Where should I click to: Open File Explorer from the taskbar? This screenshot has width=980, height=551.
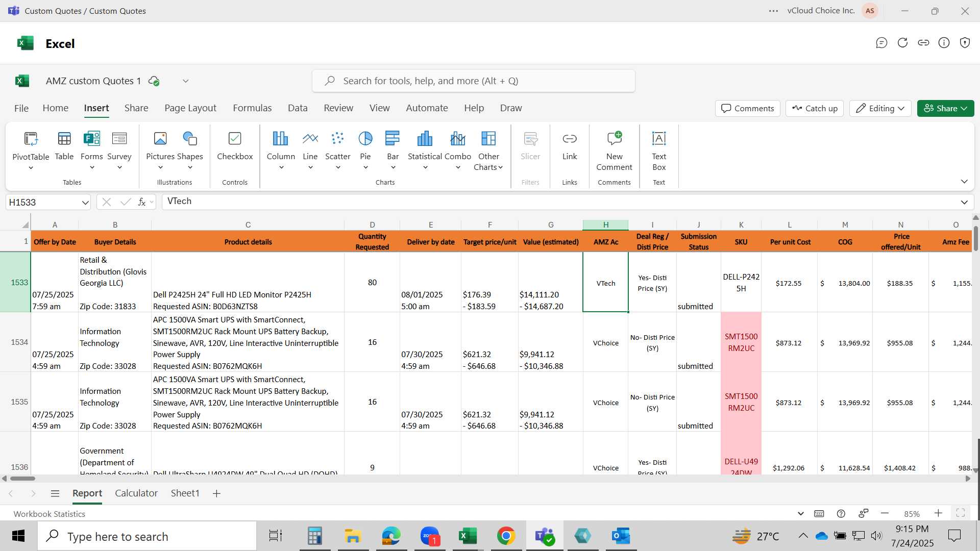coord(353,536)
